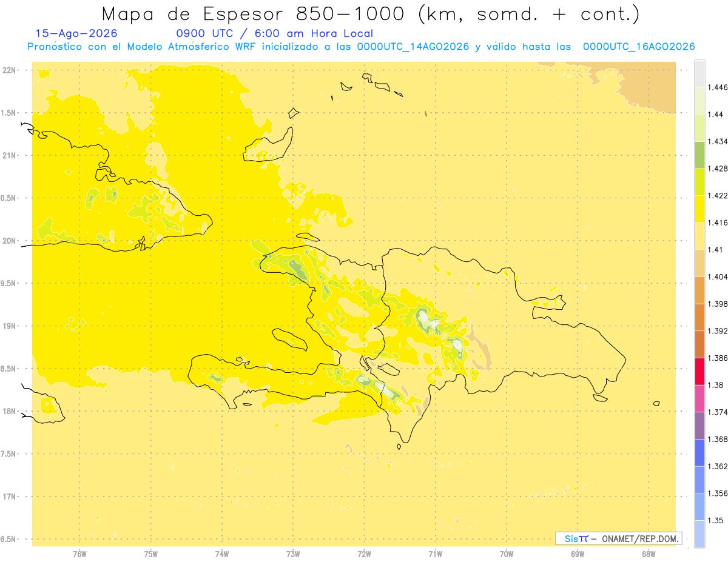Click the colorbar value 1.38

tap(716, 385)
